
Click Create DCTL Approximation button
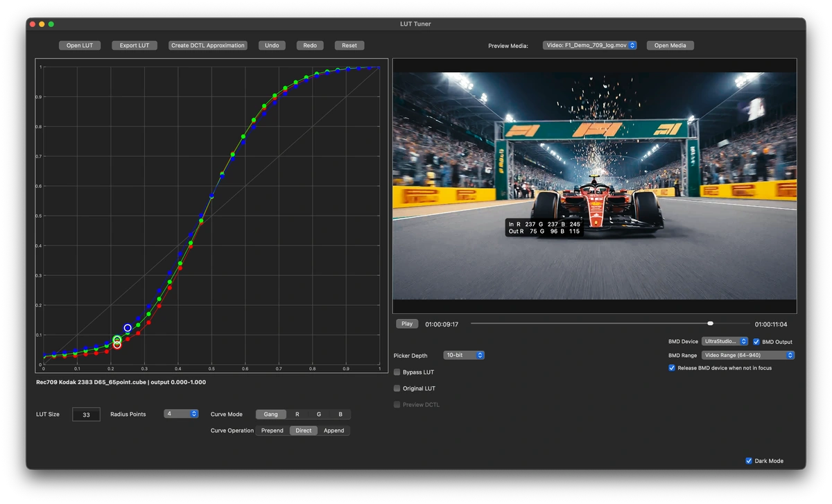click(208, 46)
